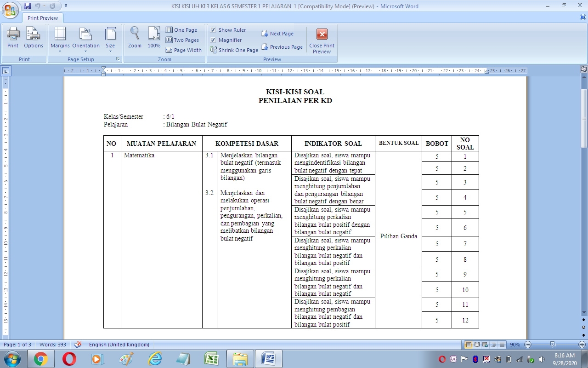This screenshot has height=368, width=588.
Task: Click the Zoom Out minus button
Action: coord(528,345)
